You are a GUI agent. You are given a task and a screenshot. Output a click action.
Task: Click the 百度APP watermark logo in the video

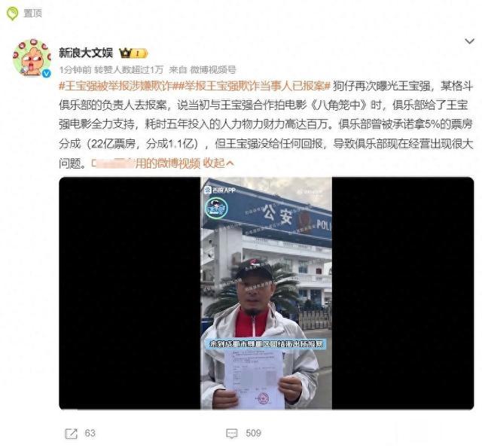[x=220, y=190]
